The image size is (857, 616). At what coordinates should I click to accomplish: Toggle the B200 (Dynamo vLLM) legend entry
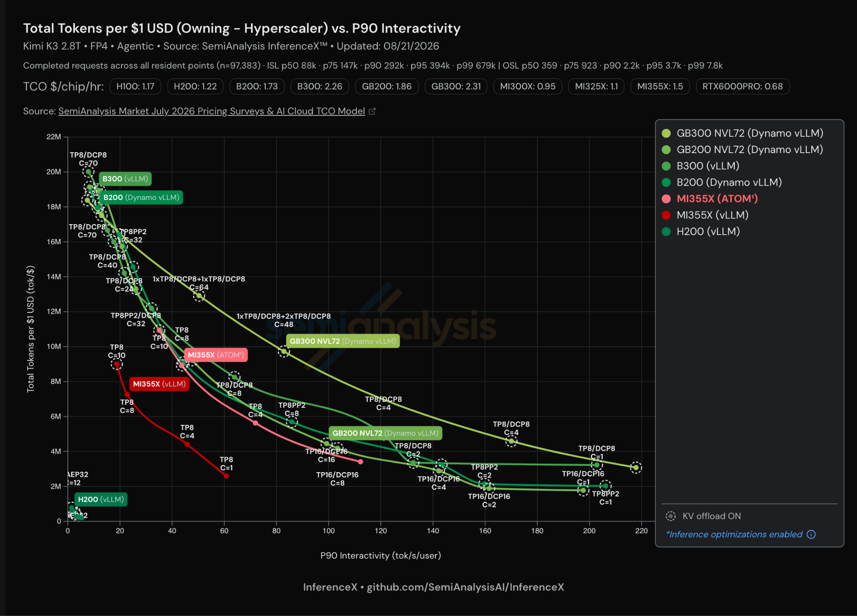(722, 182)
